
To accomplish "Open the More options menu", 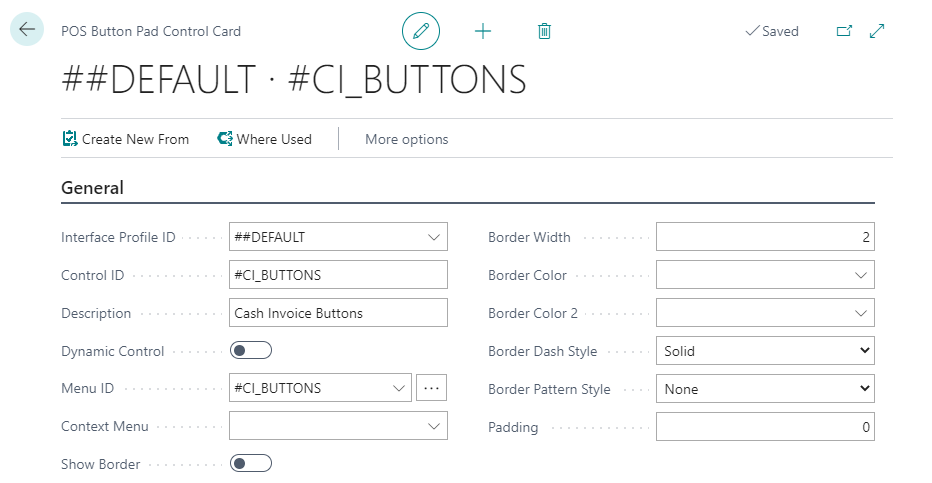I will tap(406, 139).
